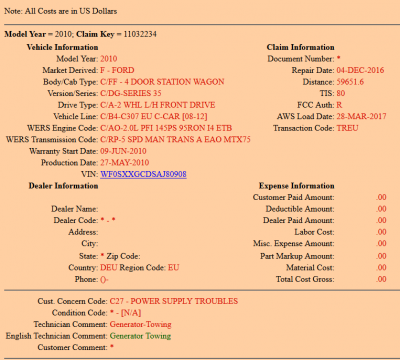Click Customer Paid Amount value .00

381,197
